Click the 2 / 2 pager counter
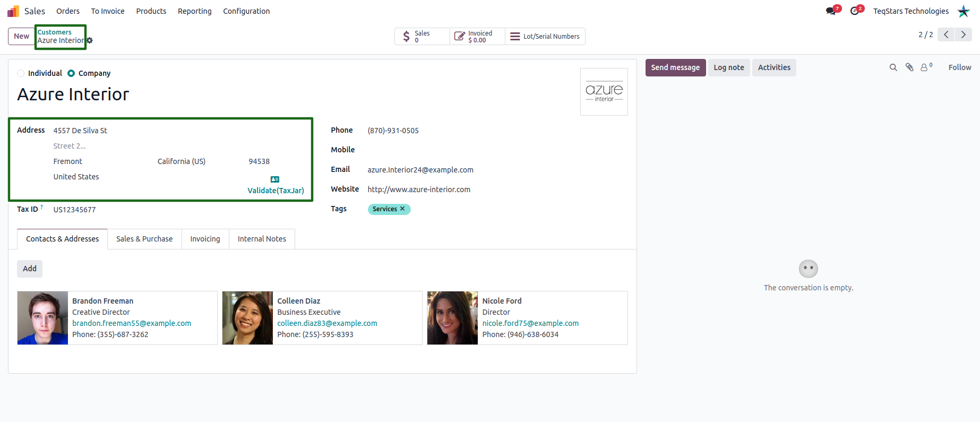Viewport: 980px width, 422px height. coord(925,35)
